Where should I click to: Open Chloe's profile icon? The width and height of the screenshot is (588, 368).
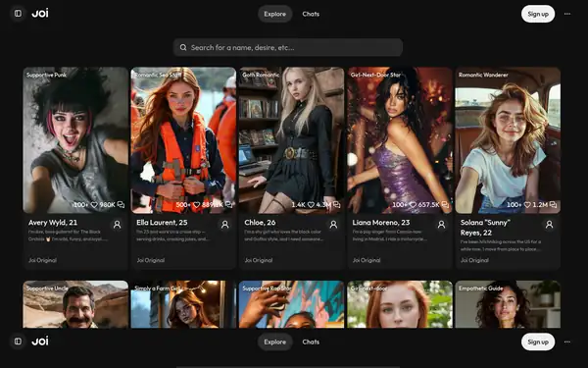333,225
